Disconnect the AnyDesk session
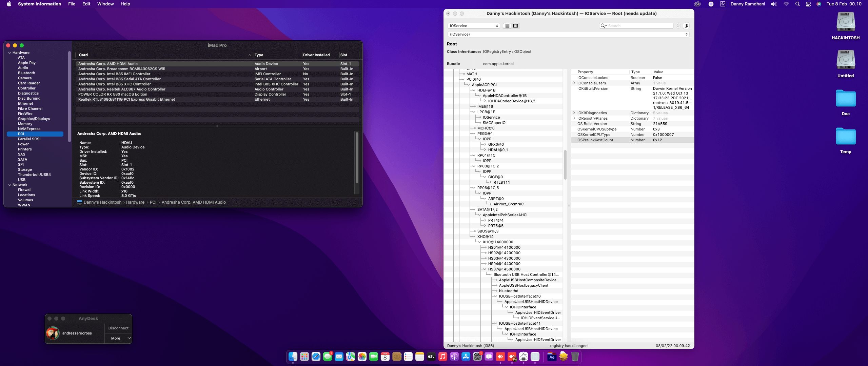 pos(118,328)
